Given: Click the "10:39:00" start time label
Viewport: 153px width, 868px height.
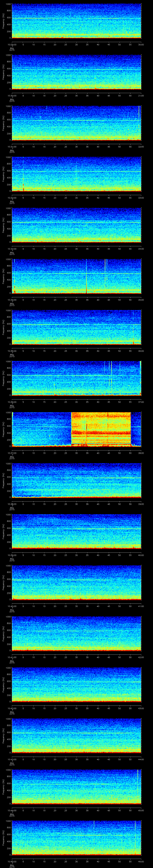Looking at the screenshot, I should [12, 555].
